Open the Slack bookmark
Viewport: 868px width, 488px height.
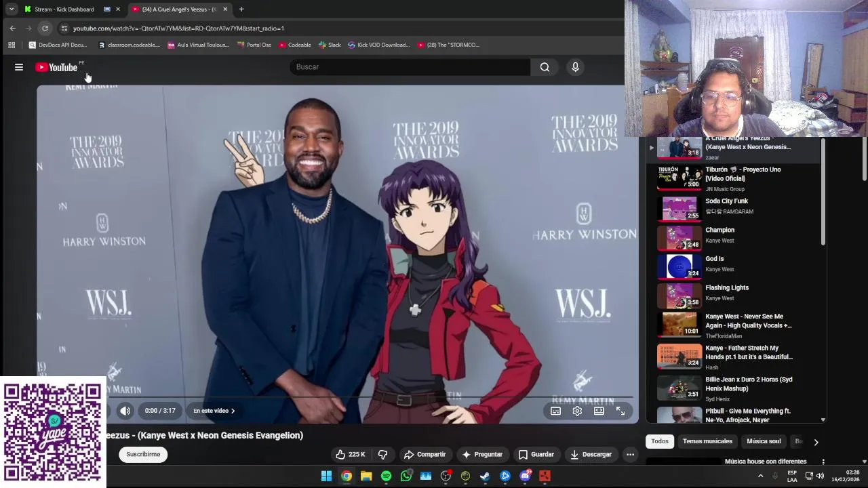(329, 45)
